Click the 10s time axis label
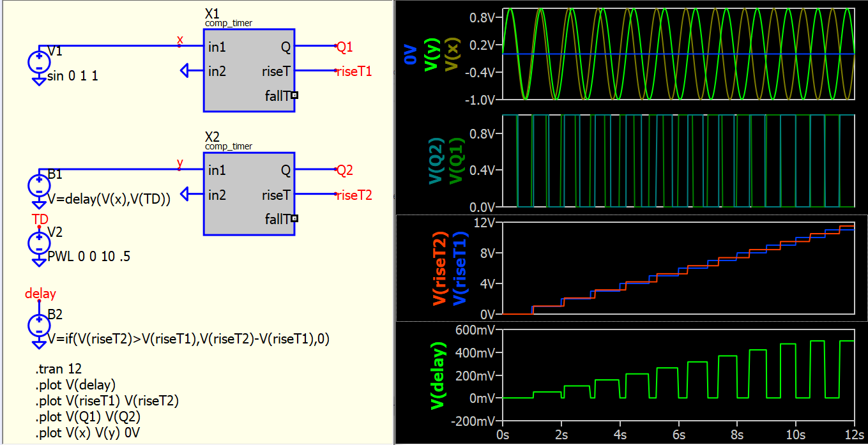The height and width of the screenshot is (445, 868). [796, 435]
